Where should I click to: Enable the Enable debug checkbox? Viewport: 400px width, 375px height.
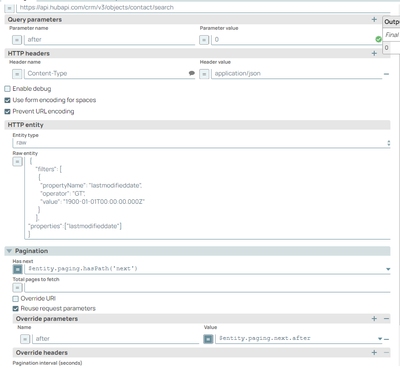(7, 89)
